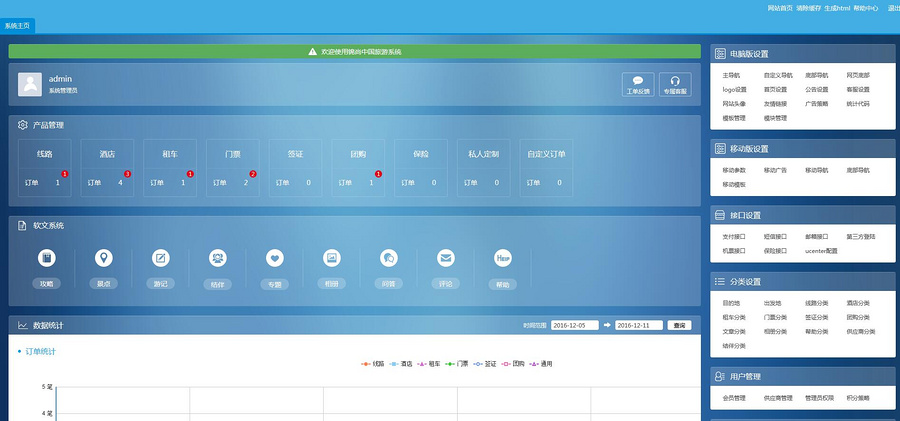
Task: Click the arrow between the date fields
Action: (x=607, y=325)
